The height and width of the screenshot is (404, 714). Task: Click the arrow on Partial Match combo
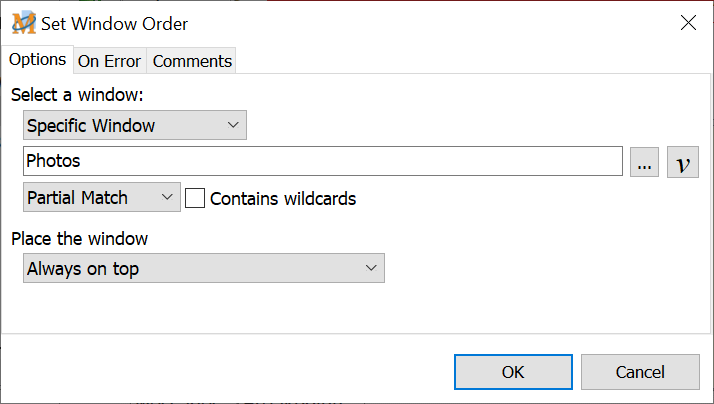click(x=167, y=197)
